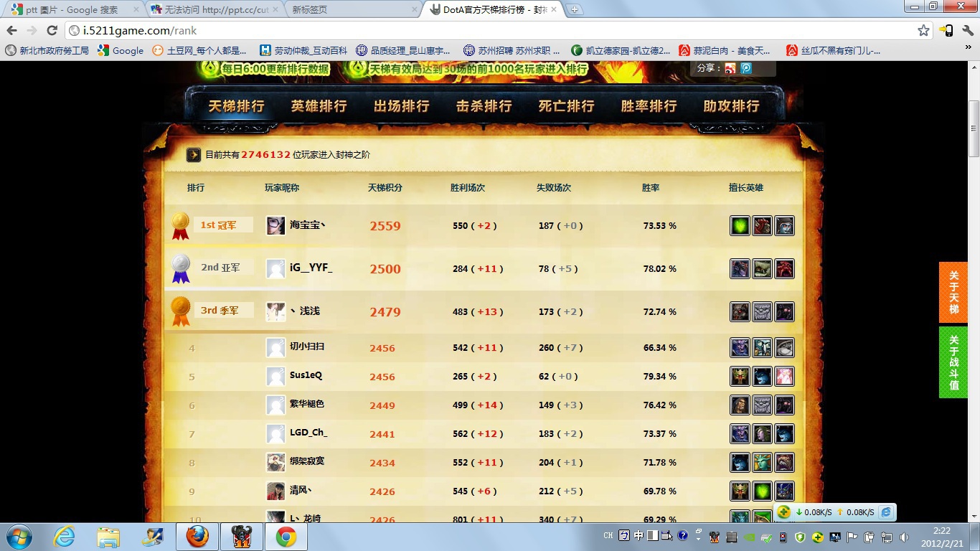The height and width of the screenshot is (551, 980).
Task: Click the language bar help icon
Action: pos(682,535)
